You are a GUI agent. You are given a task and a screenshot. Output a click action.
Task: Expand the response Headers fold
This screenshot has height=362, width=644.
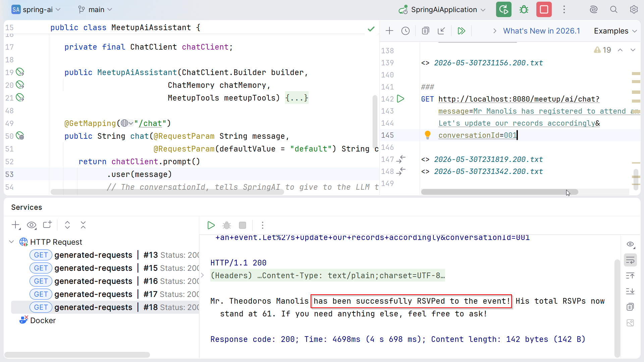202,275
